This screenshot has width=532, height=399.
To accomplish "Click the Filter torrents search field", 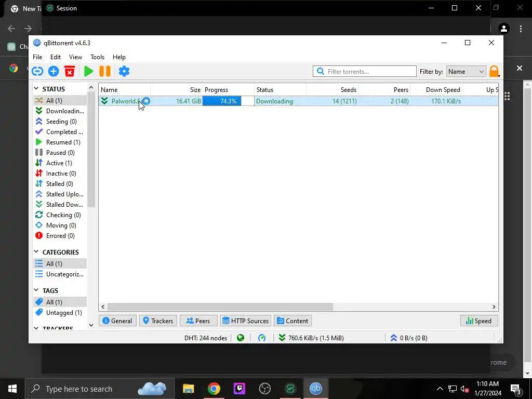I will pyautogui.click(x=364, y=71).
